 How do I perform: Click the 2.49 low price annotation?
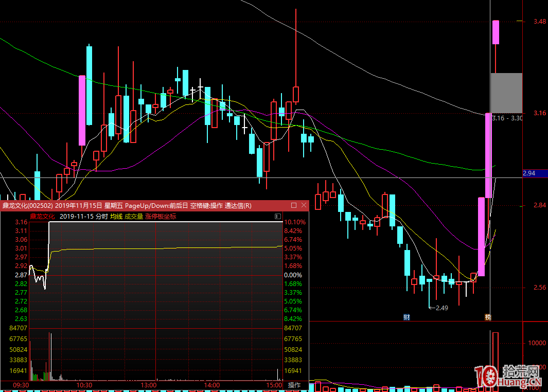(442, 308)
